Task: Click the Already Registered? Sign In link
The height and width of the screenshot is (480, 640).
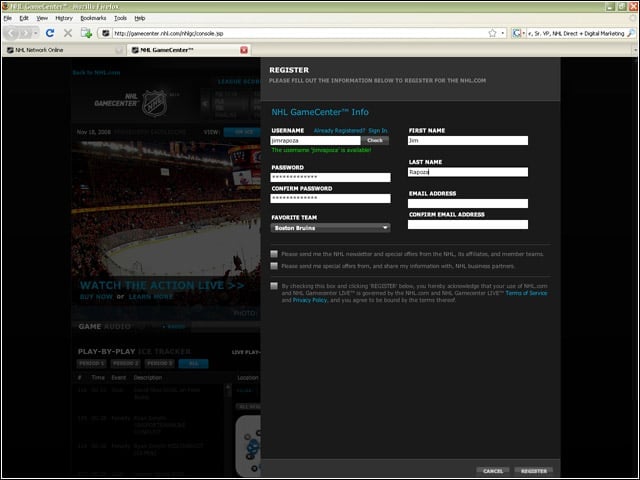Action: point(351,131)
